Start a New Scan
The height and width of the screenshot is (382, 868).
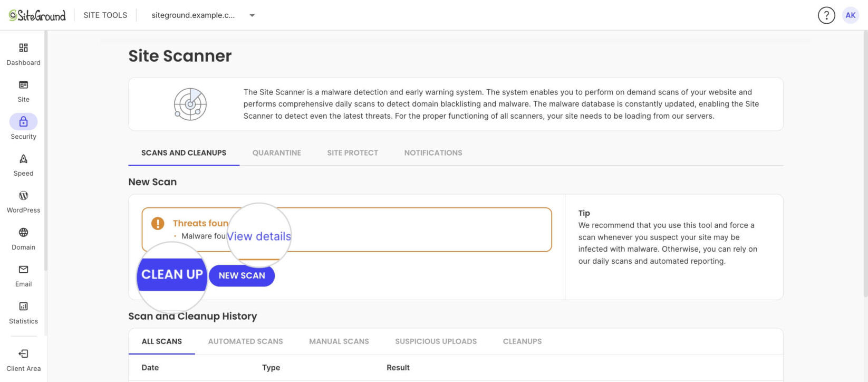(242, 276)
